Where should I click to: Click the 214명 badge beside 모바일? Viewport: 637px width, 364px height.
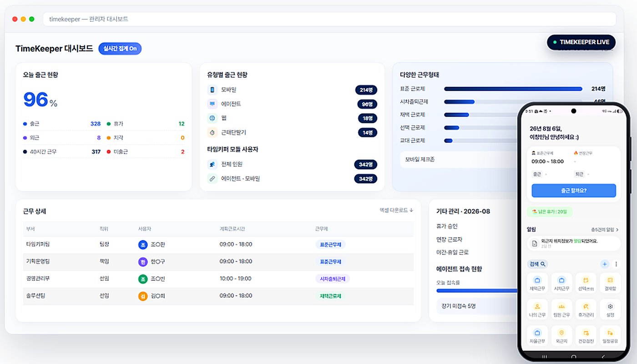click(366, 90)
